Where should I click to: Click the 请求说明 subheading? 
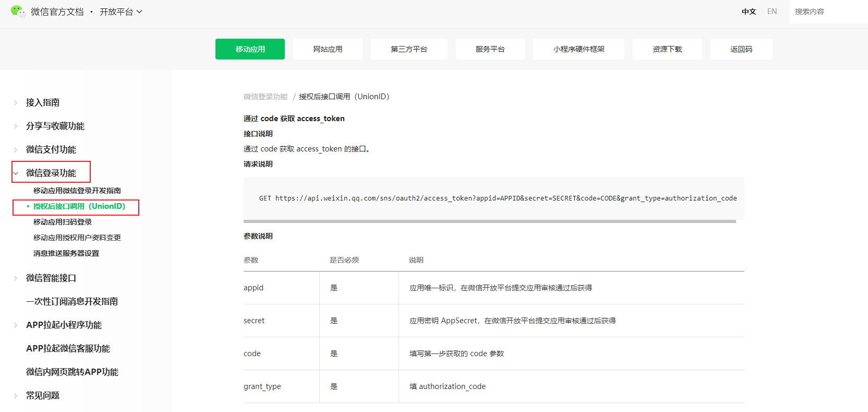coord(258,164)
